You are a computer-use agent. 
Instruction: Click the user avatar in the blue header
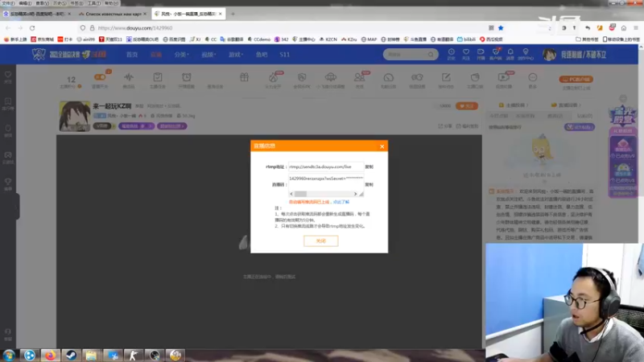click(549, 54)
